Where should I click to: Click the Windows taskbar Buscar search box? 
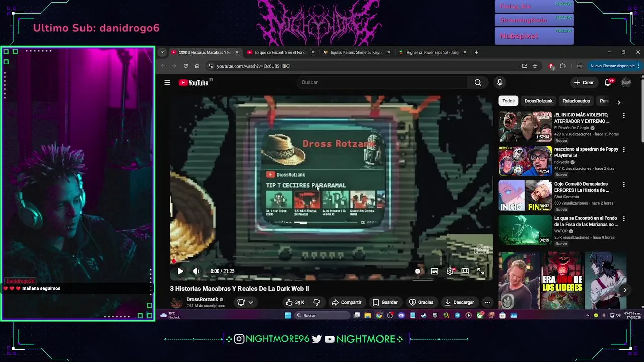point(322,315)
